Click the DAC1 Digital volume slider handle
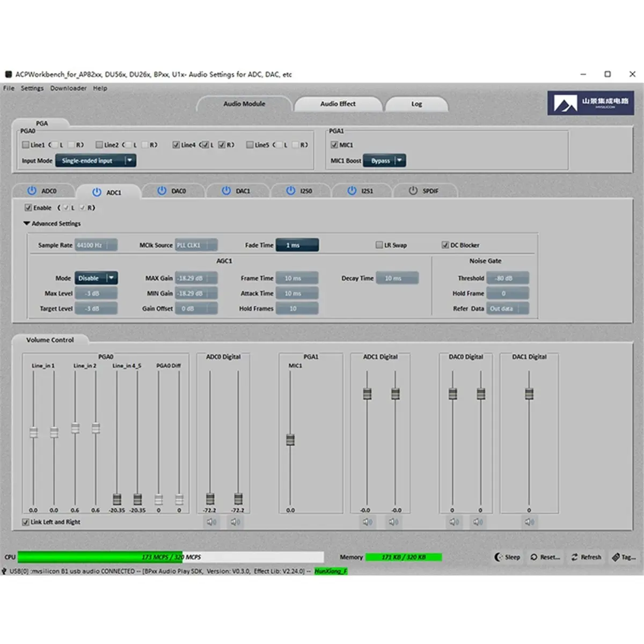The image size is (644, 644). pos(529,393)
